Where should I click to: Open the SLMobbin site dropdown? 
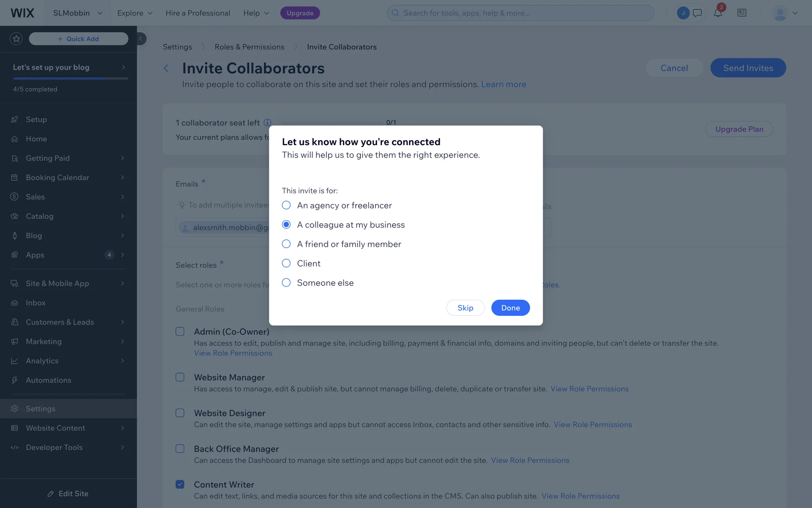78,13
